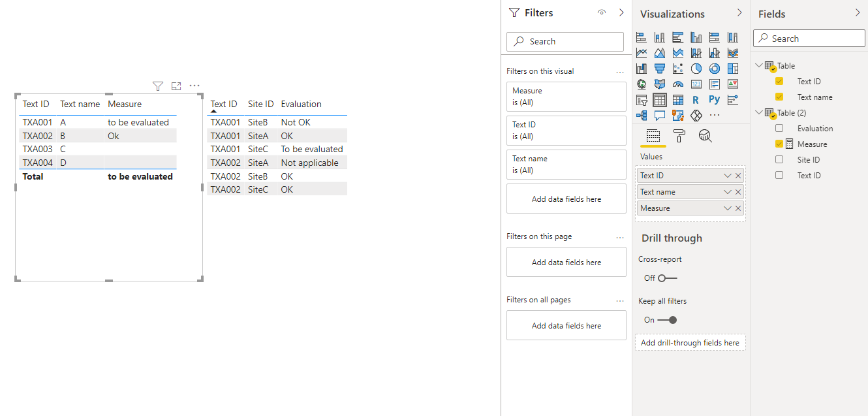Remove Text name from Values well
The height and width of the screenshot is (416, 868).
coord(738,192)
